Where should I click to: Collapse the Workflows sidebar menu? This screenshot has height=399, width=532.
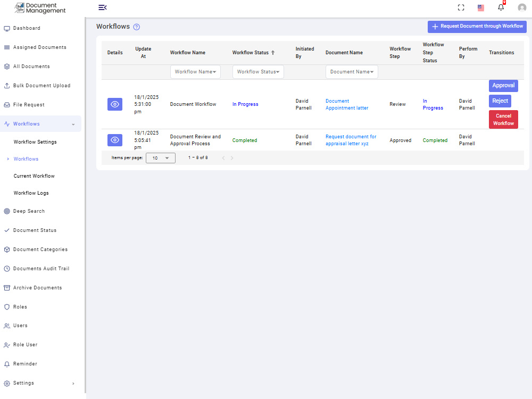(41, 124)
